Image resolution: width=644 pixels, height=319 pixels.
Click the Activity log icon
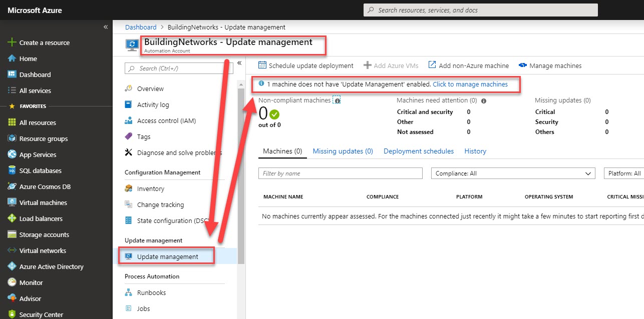[x=128, y=104]
